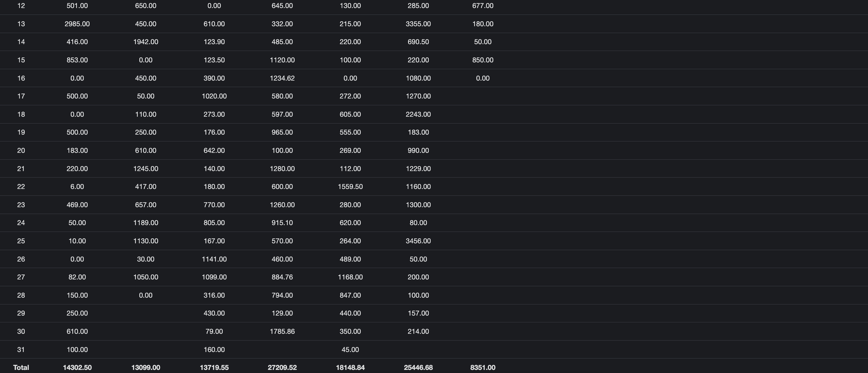Click the 27209.52 total cell

282,367
